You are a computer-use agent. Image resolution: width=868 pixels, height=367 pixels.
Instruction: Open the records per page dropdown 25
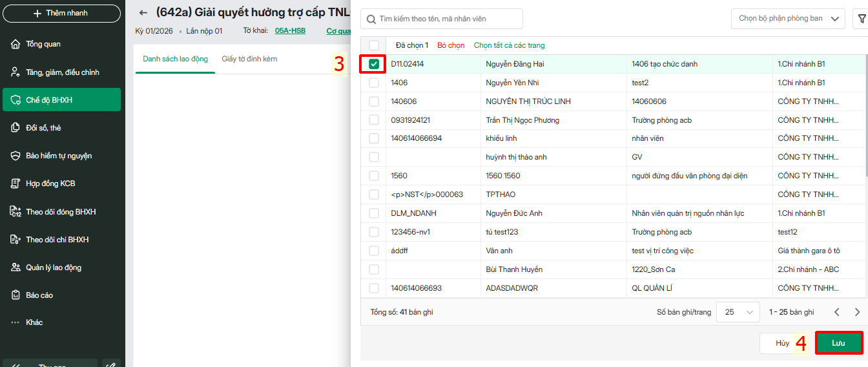tap(738, 312)
